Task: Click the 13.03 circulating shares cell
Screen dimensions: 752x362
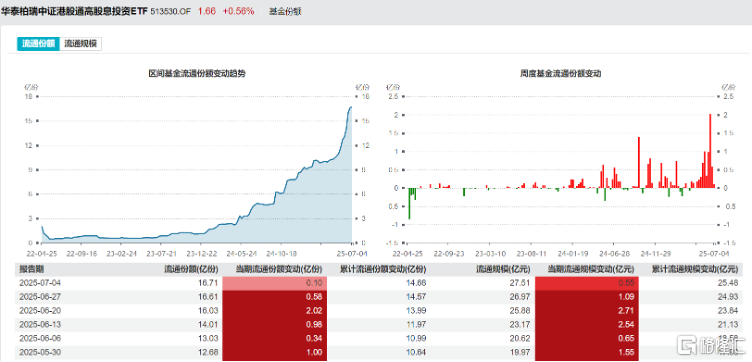Action: click(x=207, y=339)
